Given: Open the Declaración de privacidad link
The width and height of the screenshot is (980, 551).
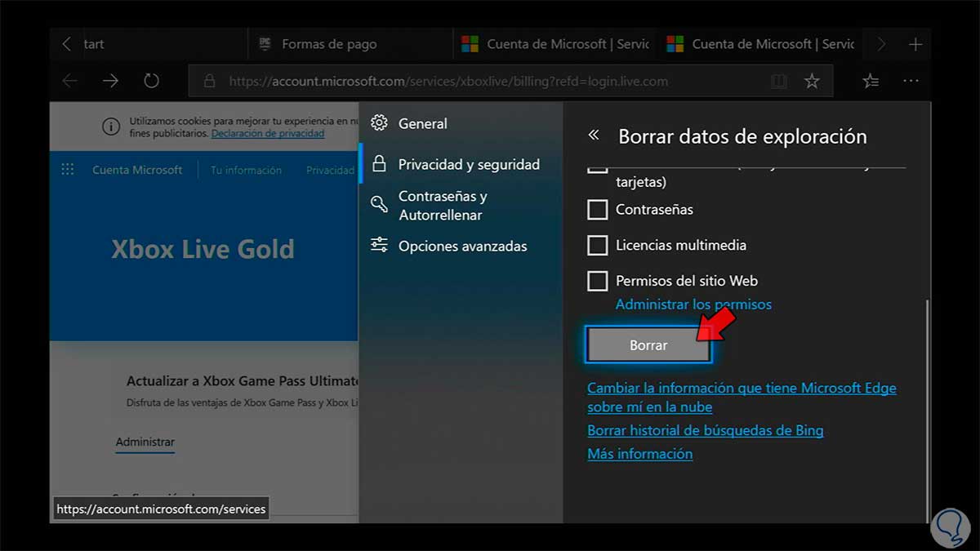Looking at the screenshot, I should click(268, 133).
